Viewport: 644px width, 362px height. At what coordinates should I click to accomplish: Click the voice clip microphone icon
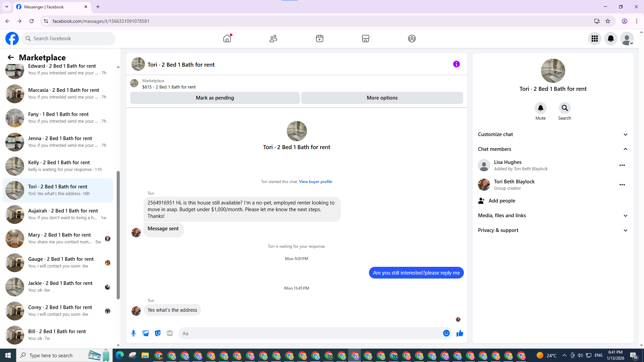point(133,333)
